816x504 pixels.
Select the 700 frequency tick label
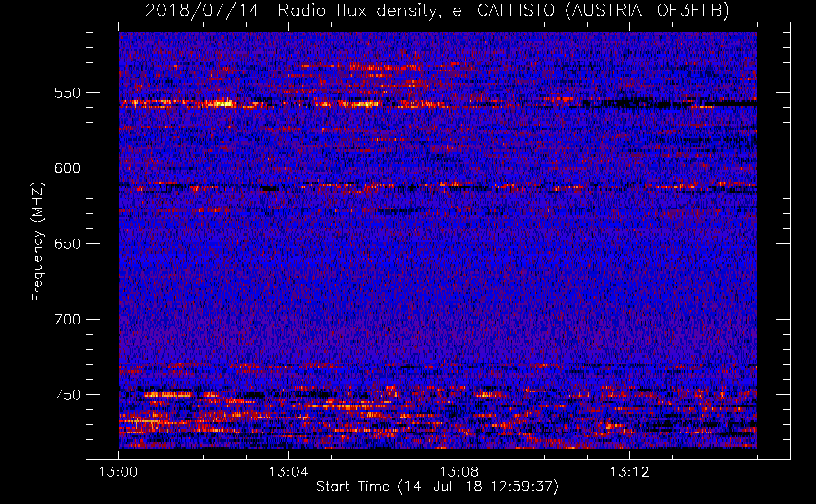click(68, 320)
